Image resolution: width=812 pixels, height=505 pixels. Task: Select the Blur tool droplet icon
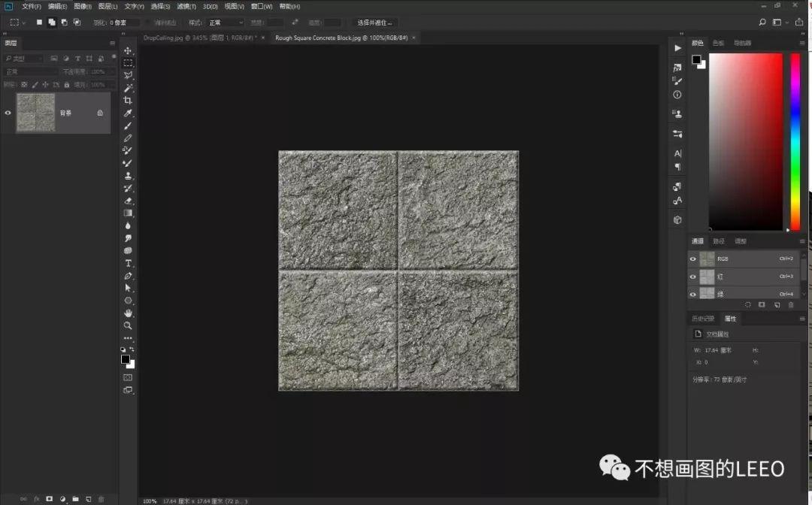(x=128, y=225)
